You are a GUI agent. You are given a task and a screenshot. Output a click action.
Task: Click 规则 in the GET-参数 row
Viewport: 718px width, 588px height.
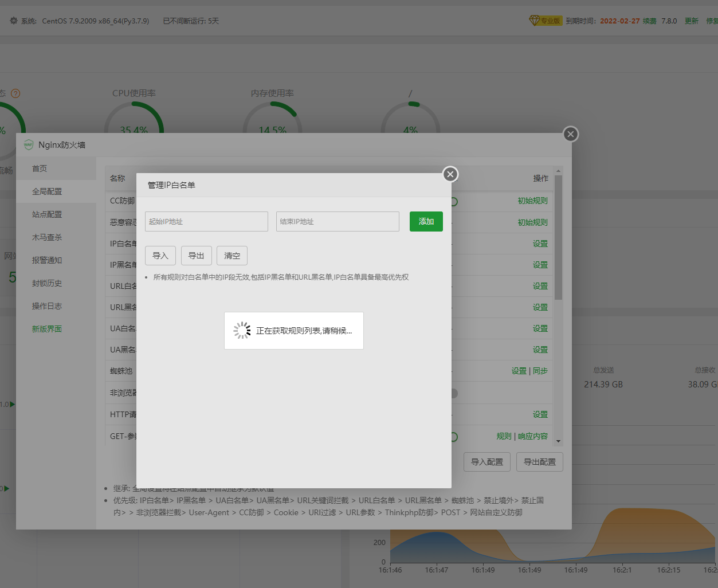coord(504,436)
